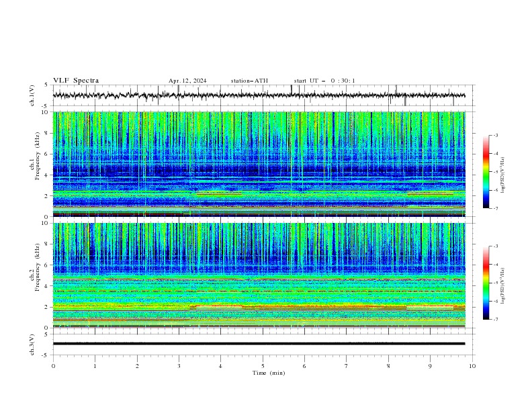Click time axis tick label "5"

[x=263, y=366]
